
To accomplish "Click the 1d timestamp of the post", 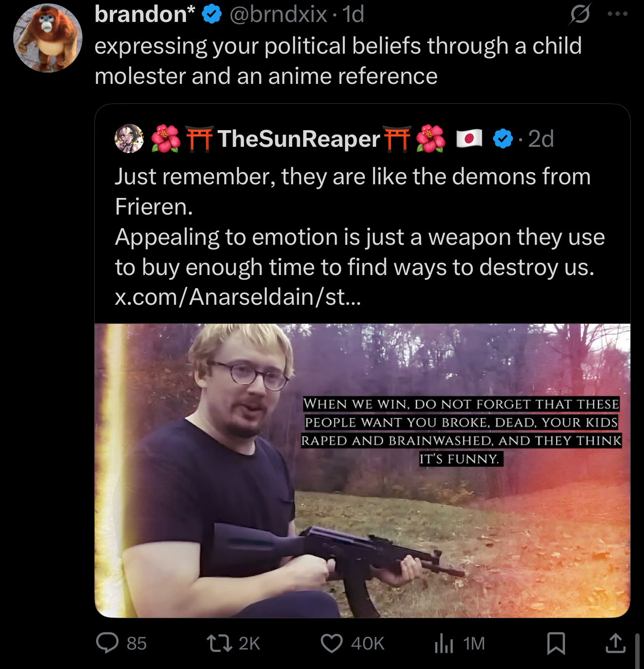I will pos(353,14).
